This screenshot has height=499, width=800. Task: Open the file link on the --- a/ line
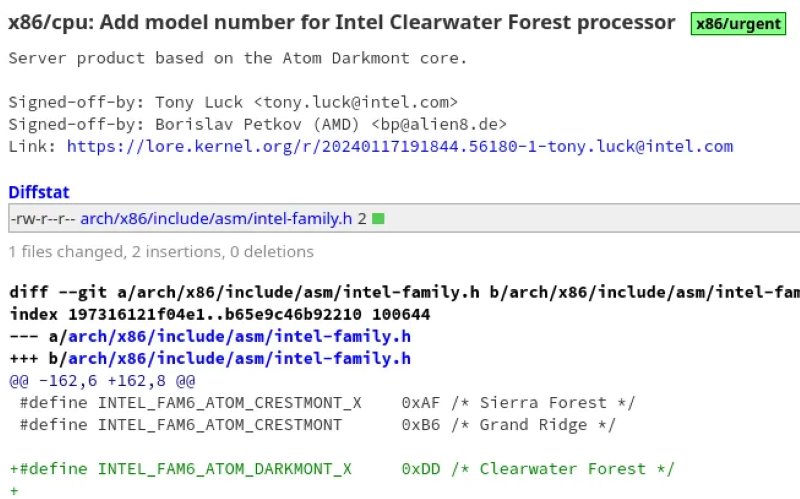[239, 336]
